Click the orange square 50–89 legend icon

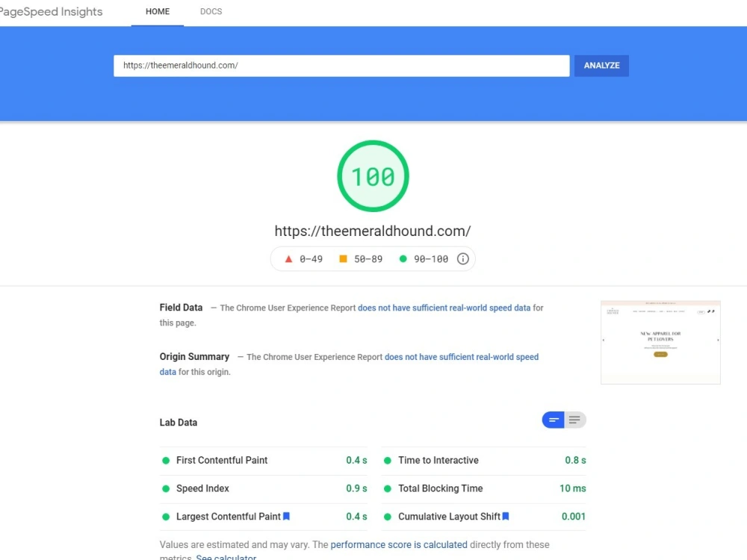[343, 258]
